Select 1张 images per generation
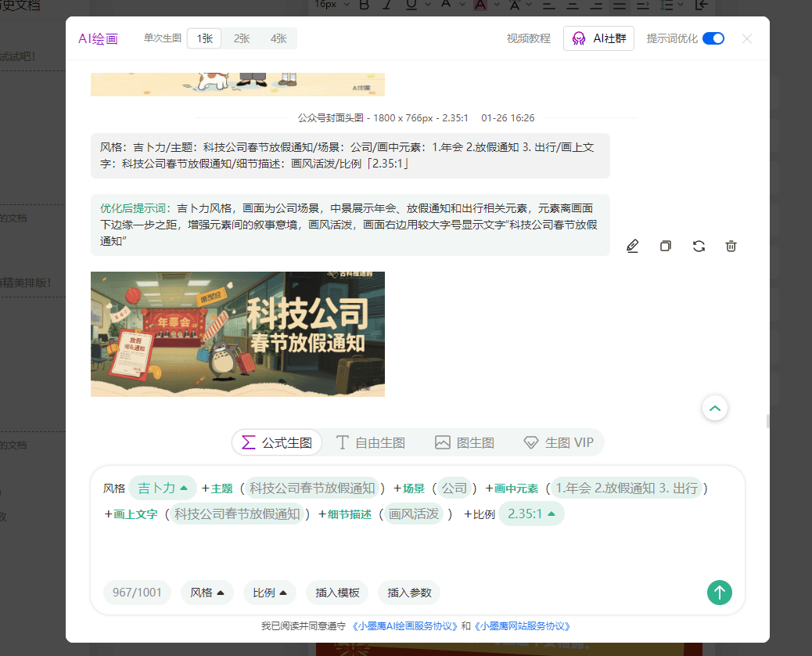This screenshot has width=812, height=656. [x=204, y=38]
